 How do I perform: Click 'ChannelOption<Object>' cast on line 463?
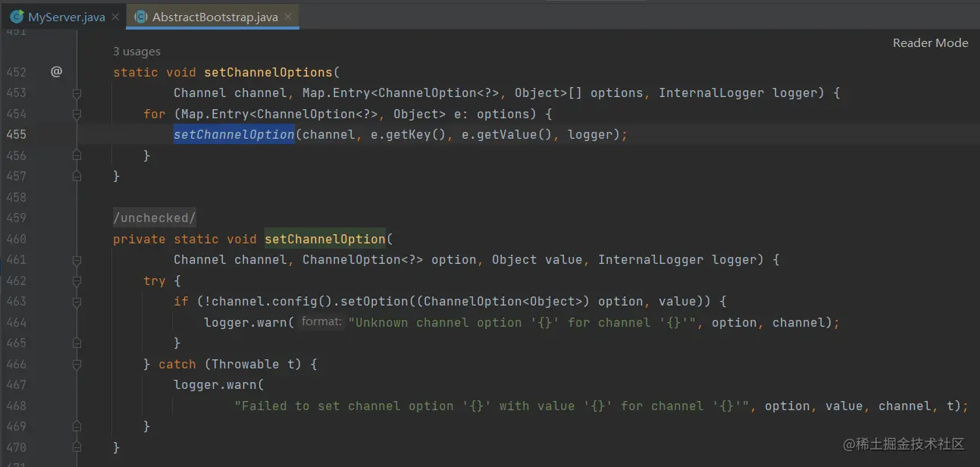point(503,302)
